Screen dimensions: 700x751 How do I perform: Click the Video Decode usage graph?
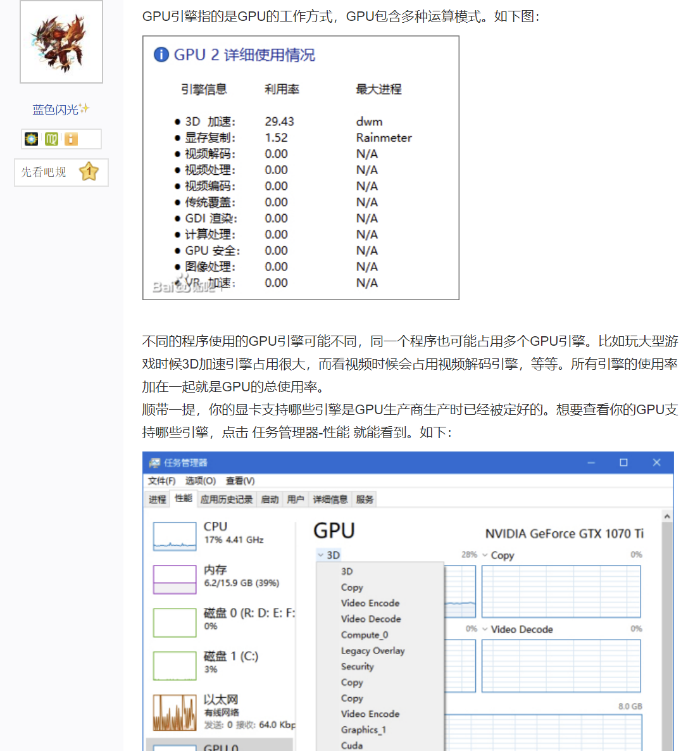pos(561,666)
